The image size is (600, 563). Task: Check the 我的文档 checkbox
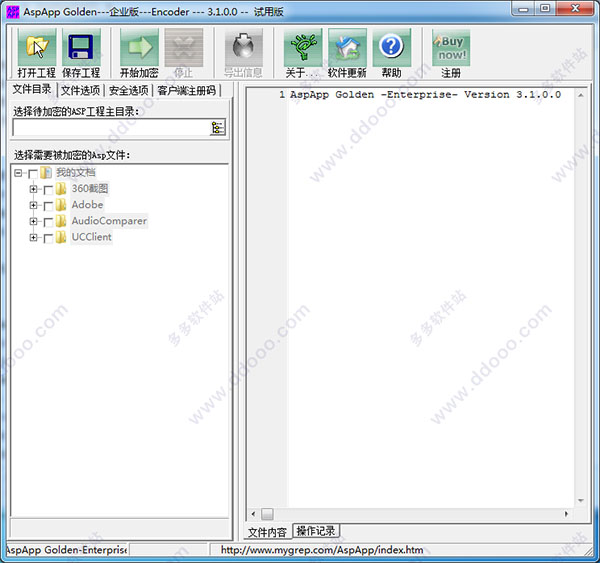(x=33, y=174)
